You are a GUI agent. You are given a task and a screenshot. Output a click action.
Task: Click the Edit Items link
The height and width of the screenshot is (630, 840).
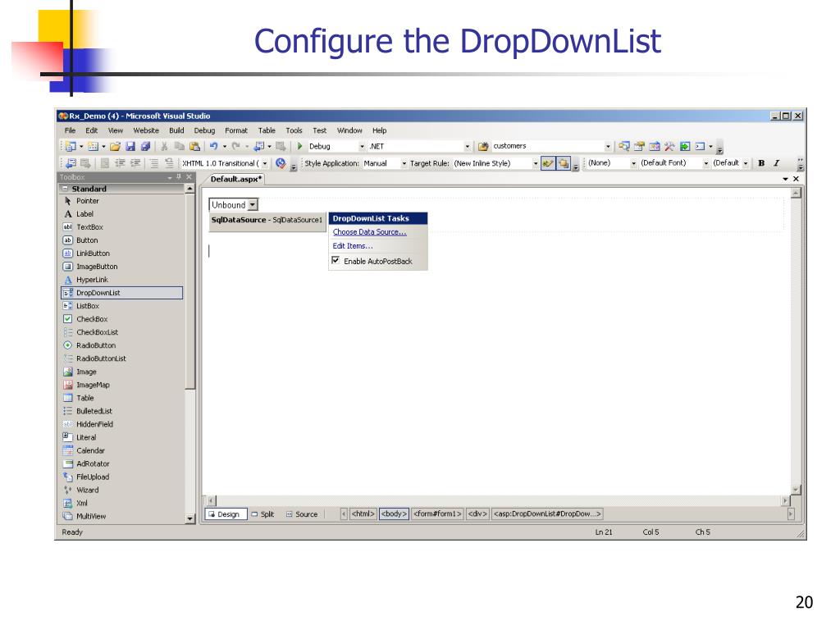pyautogui.click(x=353, y=246)
